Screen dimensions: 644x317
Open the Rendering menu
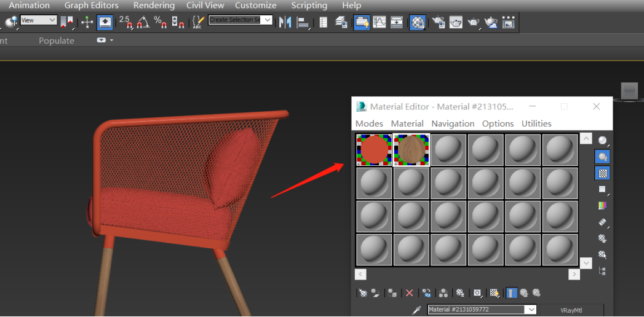[154, 6]
